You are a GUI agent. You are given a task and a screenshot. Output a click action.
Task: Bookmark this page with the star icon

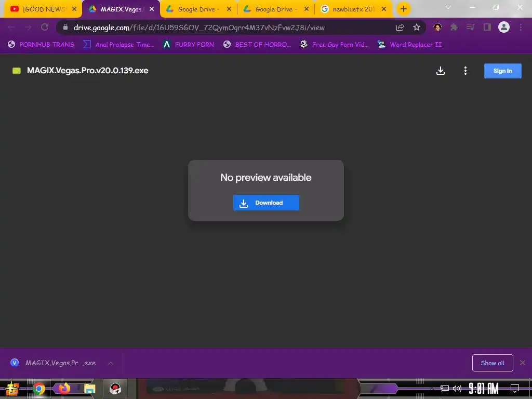pyautogui.click(x=417, y=27)
